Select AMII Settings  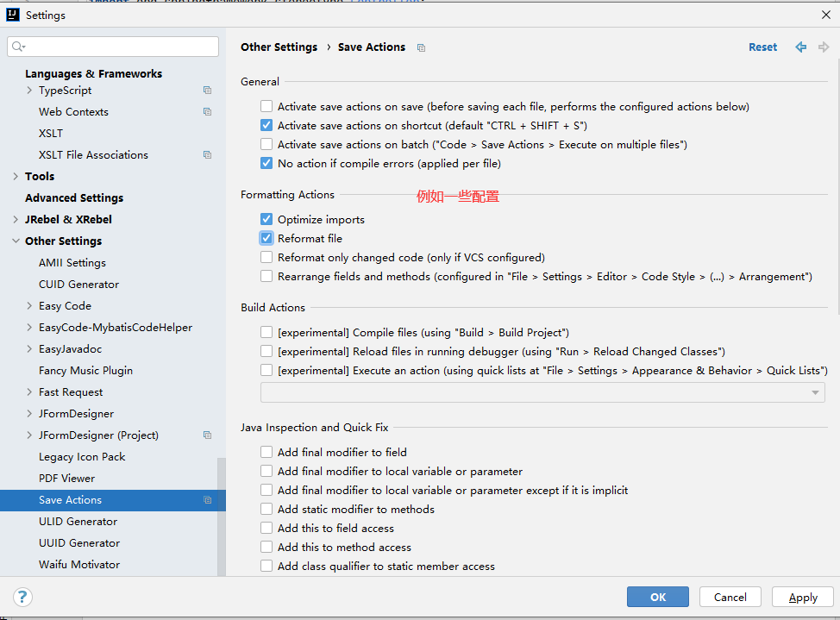(72, 263)
